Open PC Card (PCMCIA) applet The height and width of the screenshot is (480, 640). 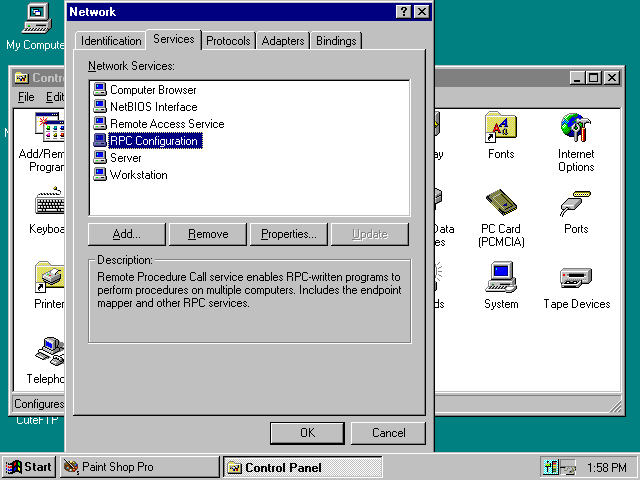501,202
